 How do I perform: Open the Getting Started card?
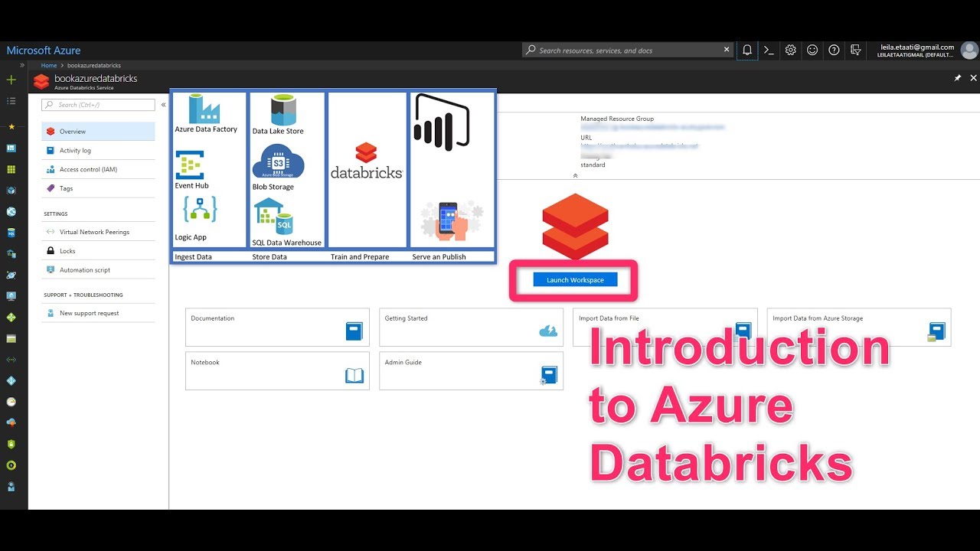(x=471, y=328)
